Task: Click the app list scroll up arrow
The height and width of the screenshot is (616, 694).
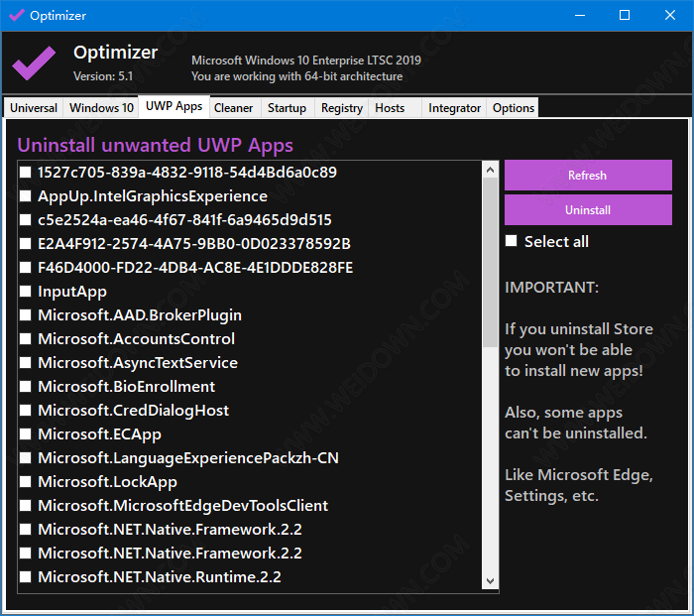Action: coord(490,170)
